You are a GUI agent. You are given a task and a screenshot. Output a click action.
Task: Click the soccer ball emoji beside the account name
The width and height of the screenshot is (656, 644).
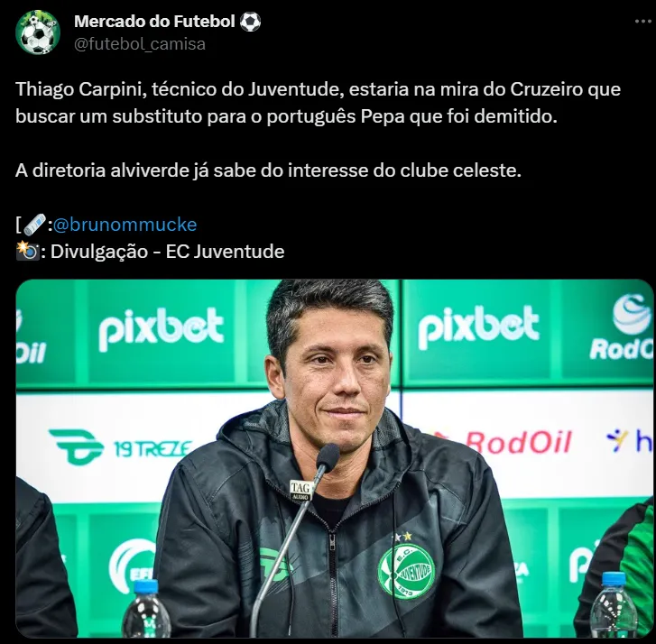(250, 22)
